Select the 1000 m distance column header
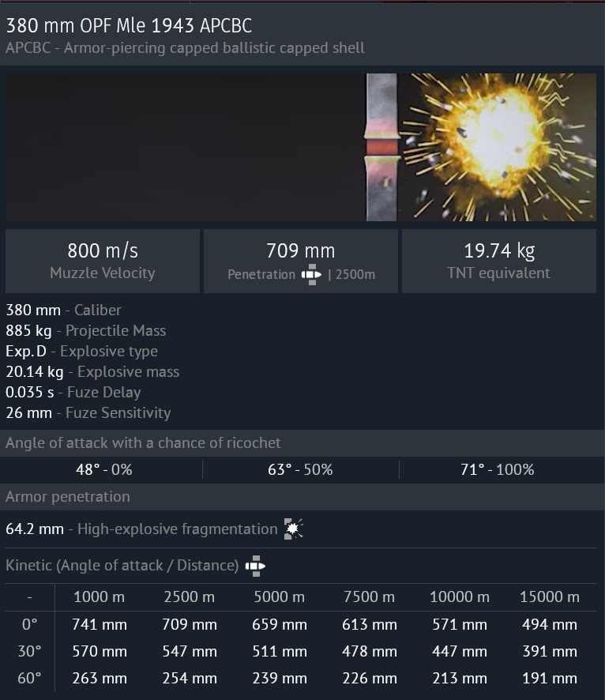The height and width of the screenshot is (700, 605). pyautogui.click(x=100, y=597)
